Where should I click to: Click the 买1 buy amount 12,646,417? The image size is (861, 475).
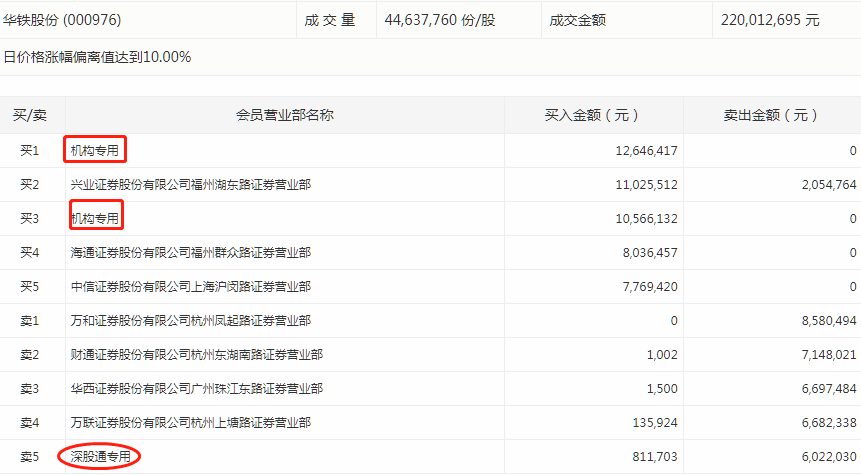pos(640,151)
